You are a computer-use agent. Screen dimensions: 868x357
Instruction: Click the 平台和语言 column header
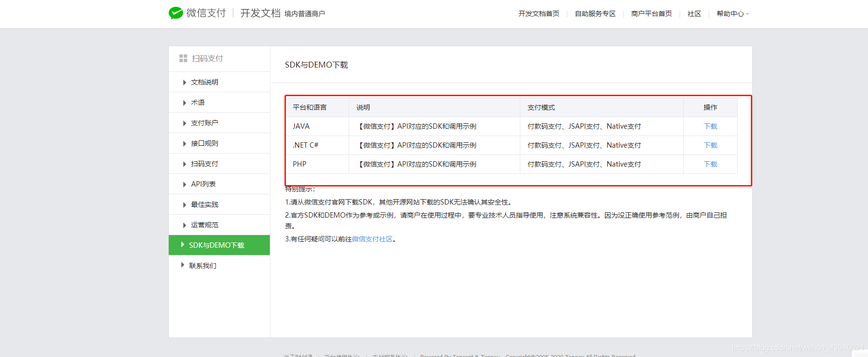click(318, 107)
